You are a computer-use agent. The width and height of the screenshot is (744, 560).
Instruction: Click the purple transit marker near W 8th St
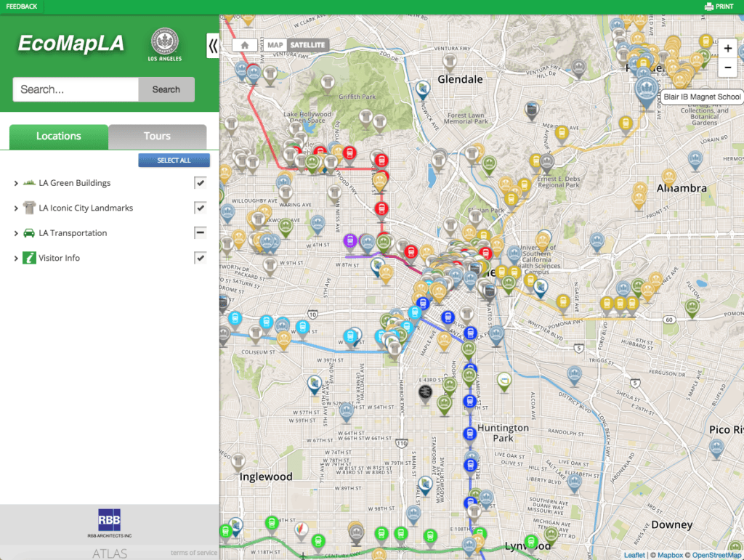coord(351,239)
